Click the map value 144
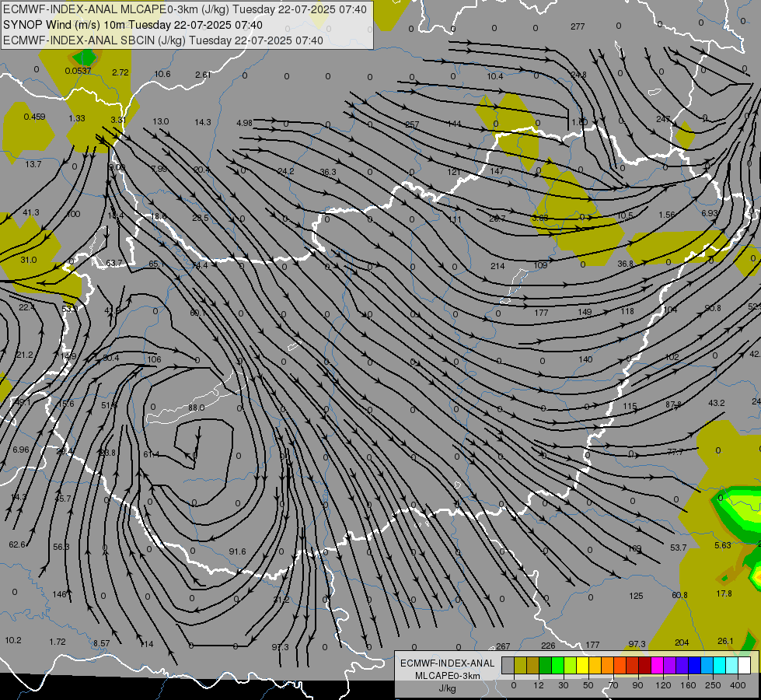The height and width of the screenshot is (700, 761). [x=454, y=124]
